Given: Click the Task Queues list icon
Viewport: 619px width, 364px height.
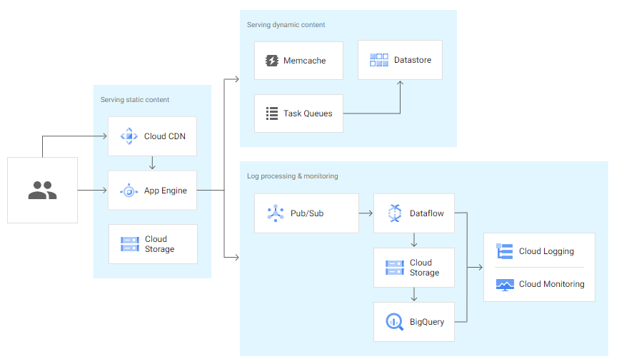Looking at the screenshot, I should [x=272, y=113].
